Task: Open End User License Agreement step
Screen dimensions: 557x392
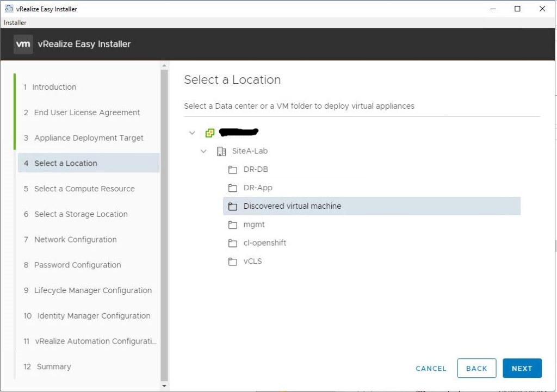Action: pos(87,113)
